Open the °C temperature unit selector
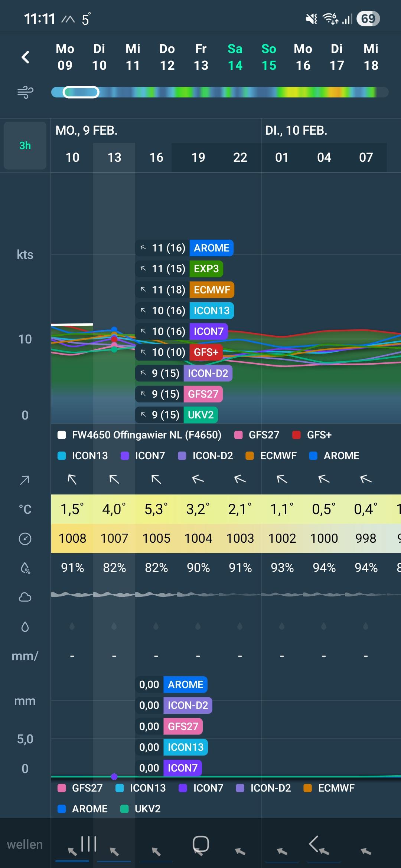The width and height of the screenshot is (401, 868). [25, 509]
